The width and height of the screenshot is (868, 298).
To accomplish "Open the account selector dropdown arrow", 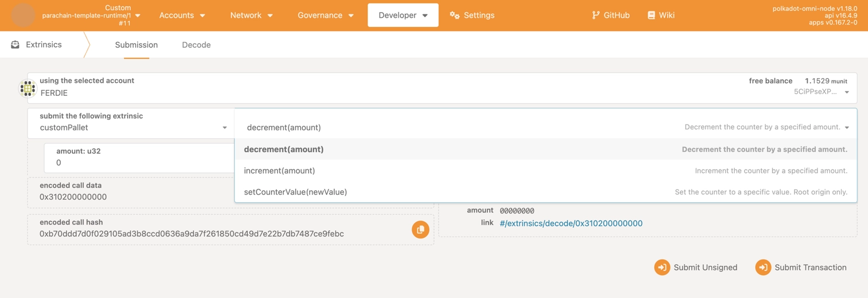I will tap(847, 92).
